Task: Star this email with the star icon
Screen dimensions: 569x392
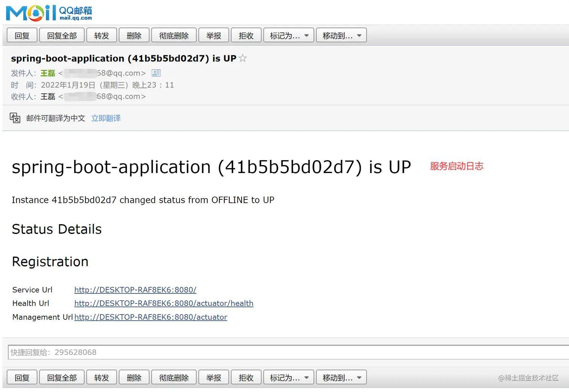Action: (243, 58)
